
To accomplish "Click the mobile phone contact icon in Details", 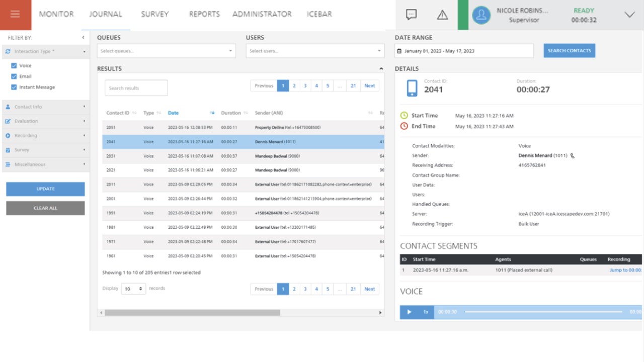I will pyautogui.click(x=412, y=87).
